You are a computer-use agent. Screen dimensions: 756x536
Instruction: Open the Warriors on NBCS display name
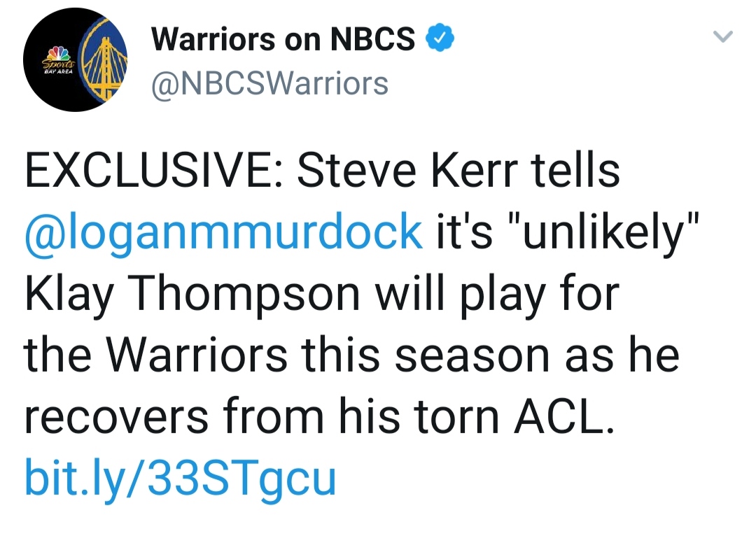[283, 40]
